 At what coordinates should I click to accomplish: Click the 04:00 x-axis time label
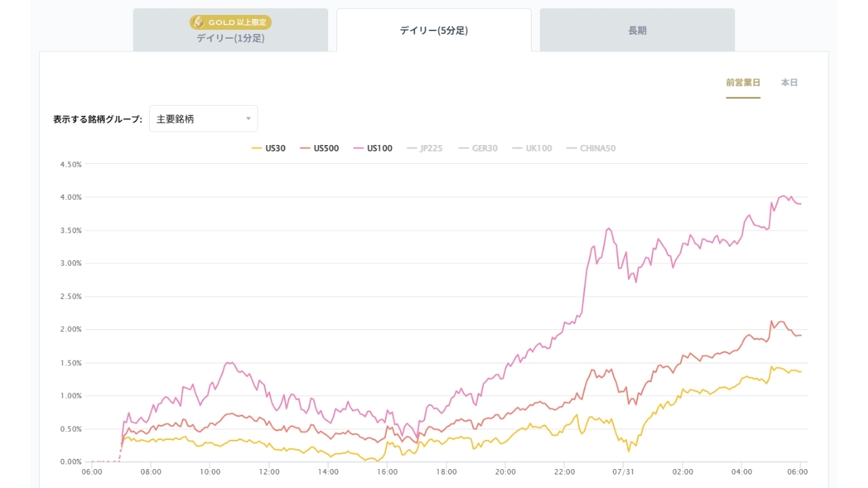point(742,473)
